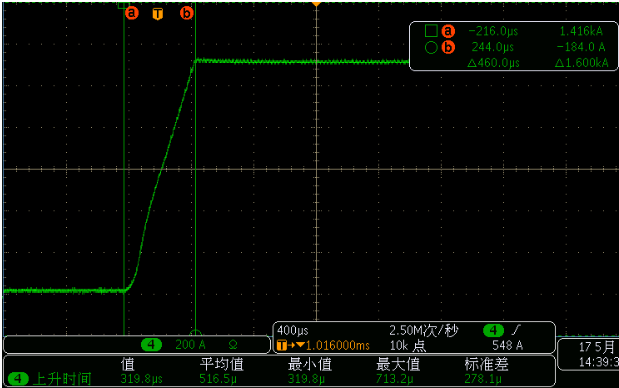Click the orange T delay icon by 1.016000ms
619x388 pixels.
(282, 345)
